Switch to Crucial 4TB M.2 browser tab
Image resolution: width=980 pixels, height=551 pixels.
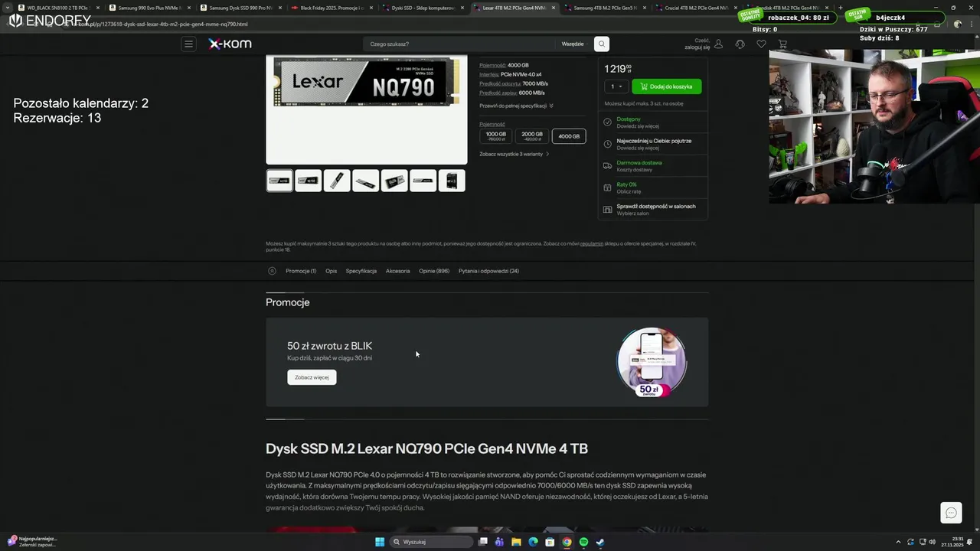695,8
